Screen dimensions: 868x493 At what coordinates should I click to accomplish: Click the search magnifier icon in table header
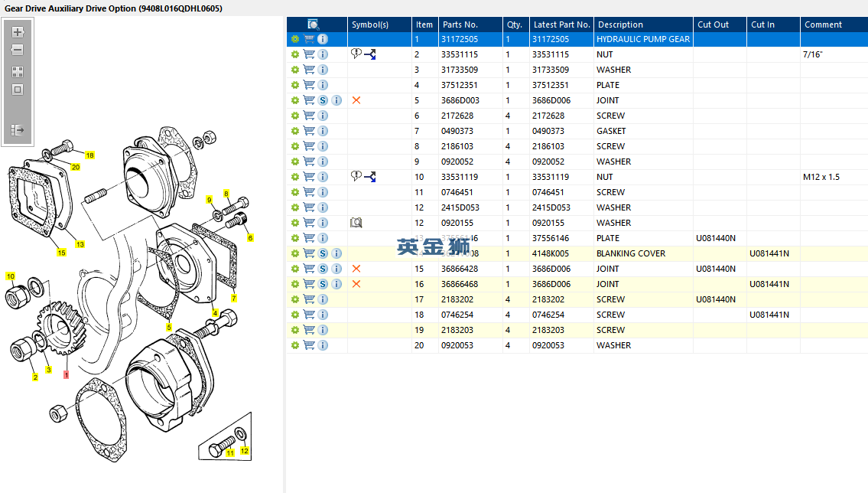tap(314, 24)
